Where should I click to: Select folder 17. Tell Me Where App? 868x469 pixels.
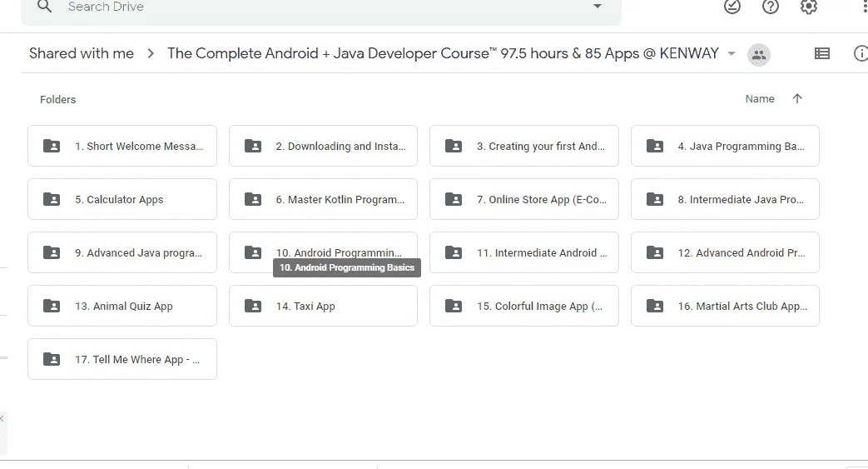tap(122, 359)
